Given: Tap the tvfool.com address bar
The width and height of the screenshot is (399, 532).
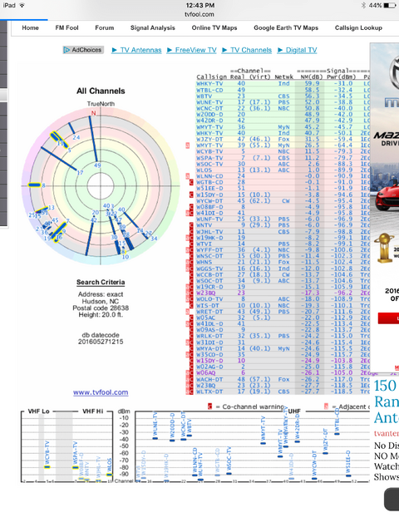Looking at the screenshot, I should [x=199, y=14].
